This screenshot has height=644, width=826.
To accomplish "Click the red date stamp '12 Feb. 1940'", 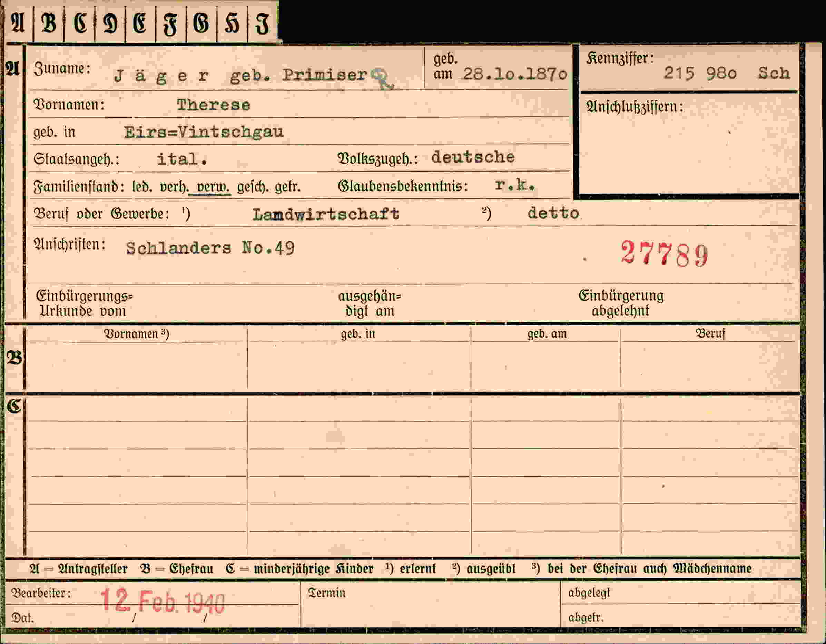I will click(x=163, y=601).
